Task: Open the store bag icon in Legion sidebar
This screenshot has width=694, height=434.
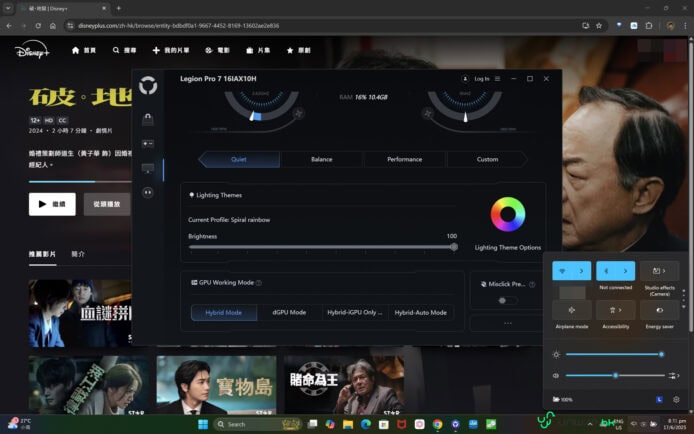Action: (x=148, y=119)
